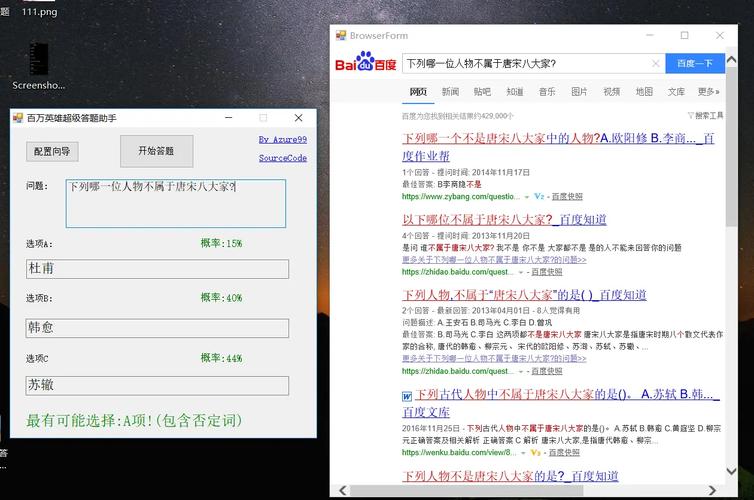Open result 以下哪位不属于唐宋八大家?_百度知道

(x=504, y=220)
